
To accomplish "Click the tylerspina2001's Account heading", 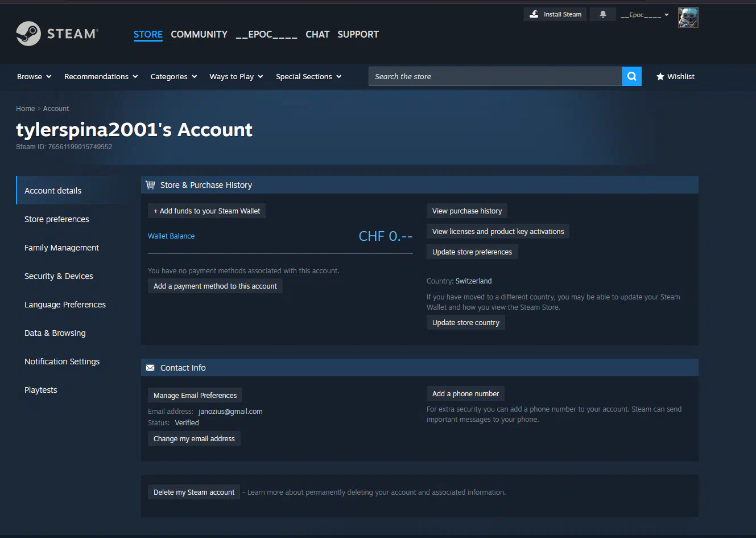I will 134,129.
